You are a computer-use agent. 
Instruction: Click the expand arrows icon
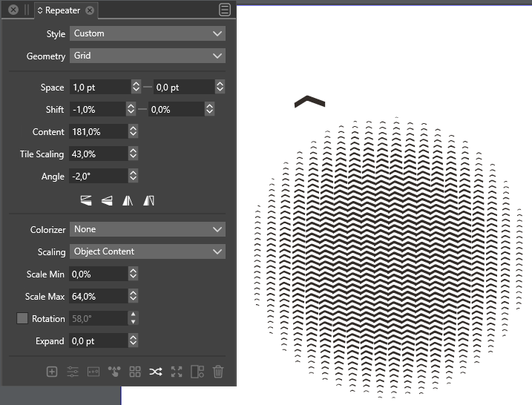pos(176,372)
